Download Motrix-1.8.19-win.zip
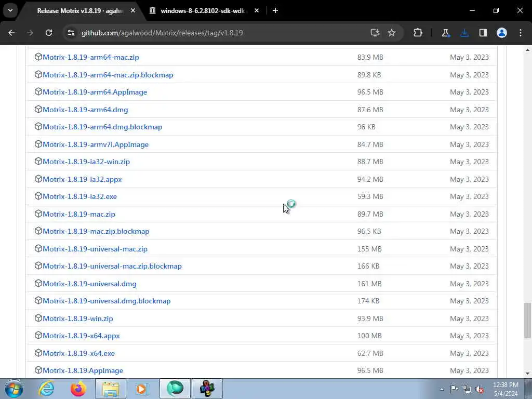The height and width of the screenshot is (399, 532). click(x=78, y=318)
